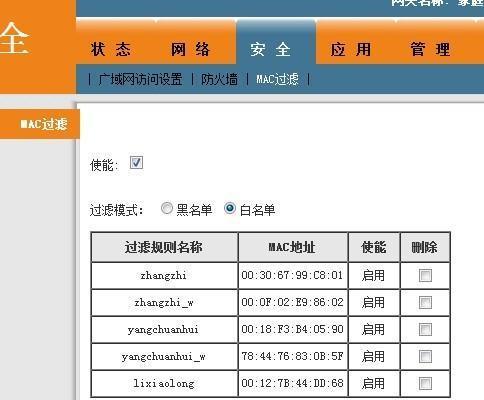Viewport: 484px width, 400px height.
Task: Tick delete checkbox for lixiaolong row
Action: 425,383
